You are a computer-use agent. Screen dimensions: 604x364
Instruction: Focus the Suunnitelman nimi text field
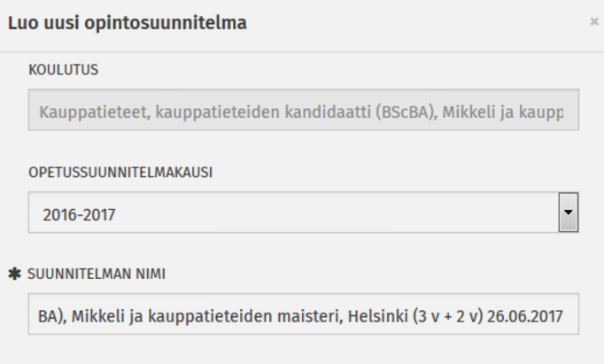tap(303, 315)
